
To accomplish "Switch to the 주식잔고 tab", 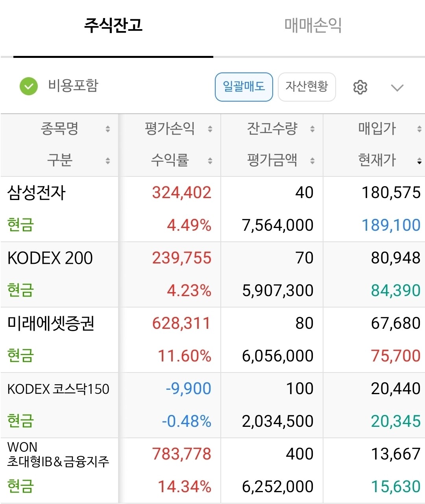I will 113,26.
